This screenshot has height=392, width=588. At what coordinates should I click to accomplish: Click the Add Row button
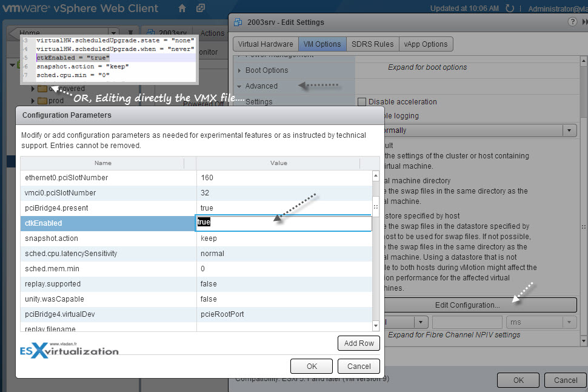point(359,343)
